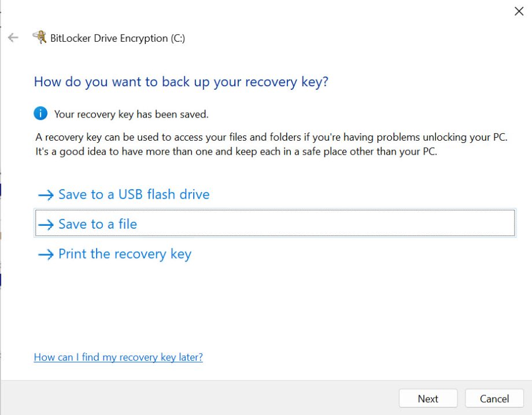Select Save to a USB flash drive
Viewport: 532px width, 415px height.
(x=133, y=194)
